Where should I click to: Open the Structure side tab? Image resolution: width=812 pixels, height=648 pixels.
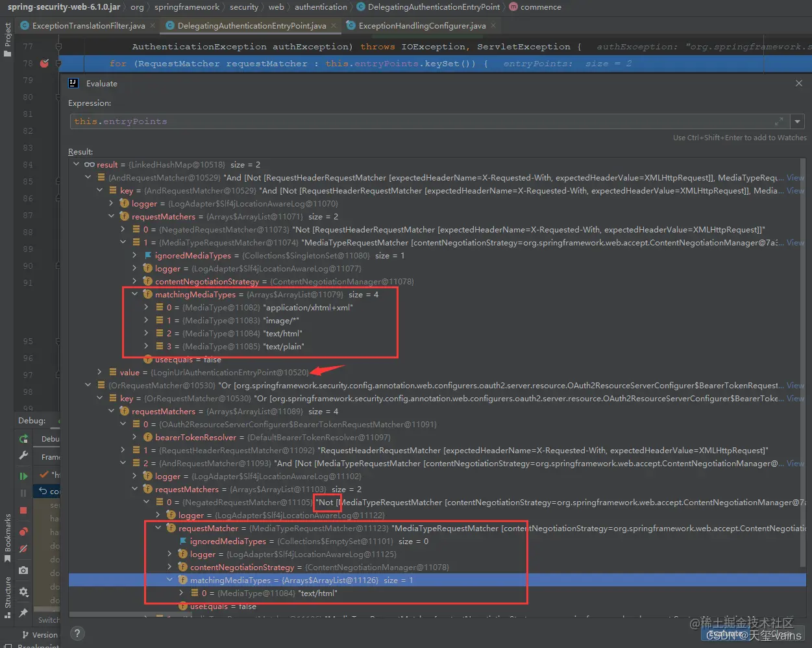7,592
